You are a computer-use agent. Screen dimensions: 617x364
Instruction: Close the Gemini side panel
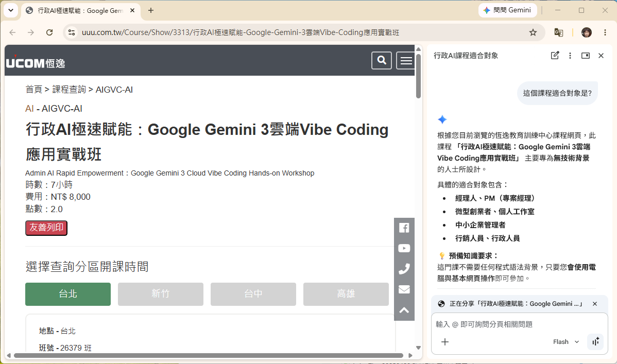pos(601,56)
